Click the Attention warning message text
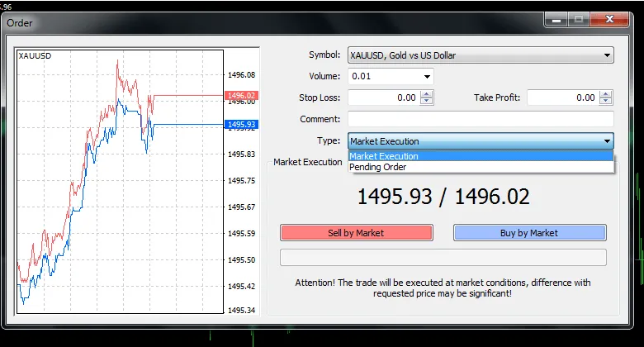Image resolution: width=644 pixels, height=347 pixels. click(443, 288)
